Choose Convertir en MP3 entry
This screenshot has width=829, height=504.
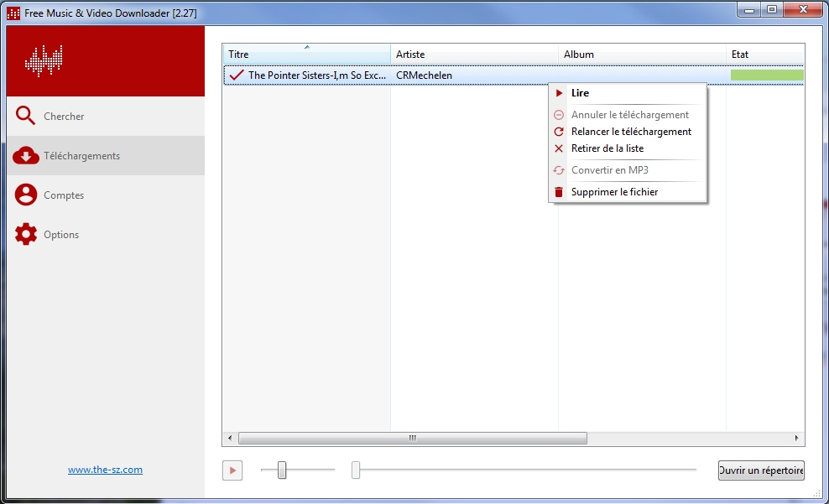click(x=628, y=170)
